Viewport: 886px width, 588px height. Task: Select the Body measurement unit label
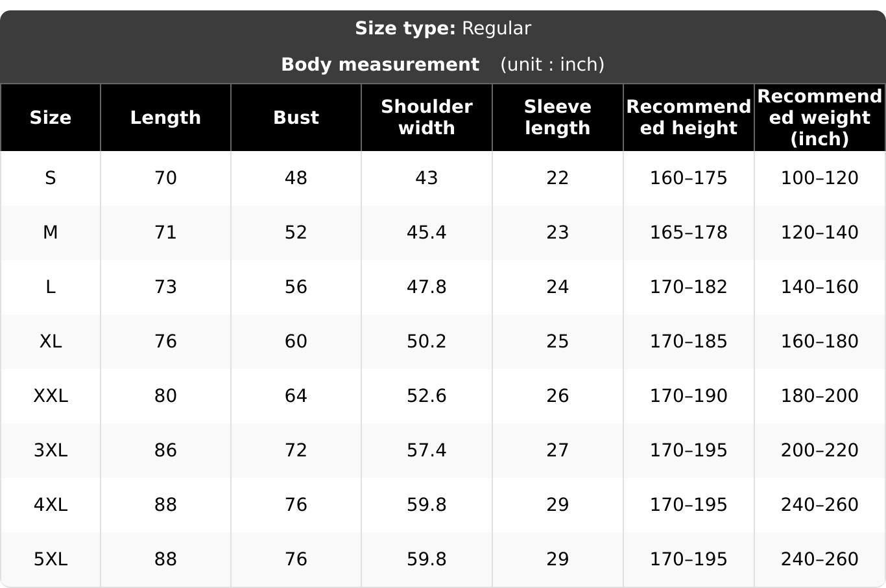(443, 65)
